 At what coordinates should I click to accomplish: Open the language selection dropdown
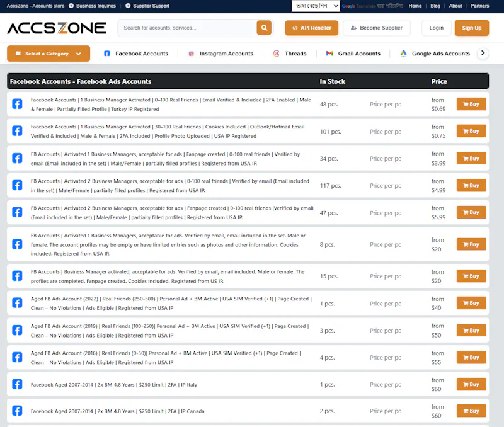point(316,6)
